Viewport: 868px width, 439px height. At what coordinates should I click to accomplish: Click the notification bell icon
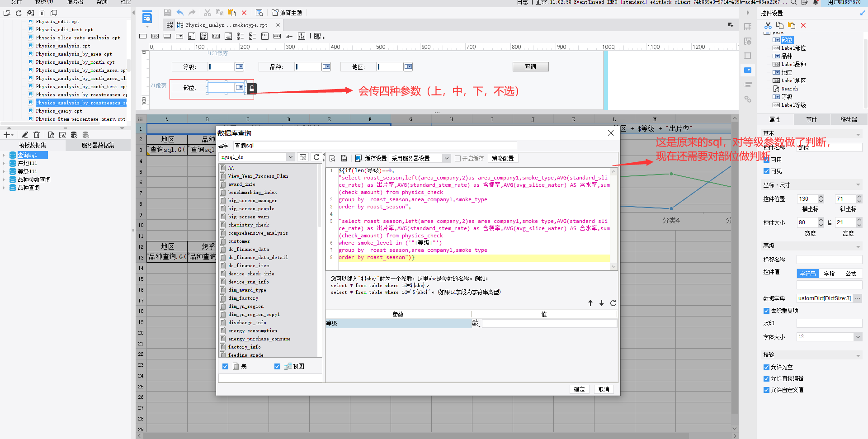pyautogui.click(x=816, y=2)
